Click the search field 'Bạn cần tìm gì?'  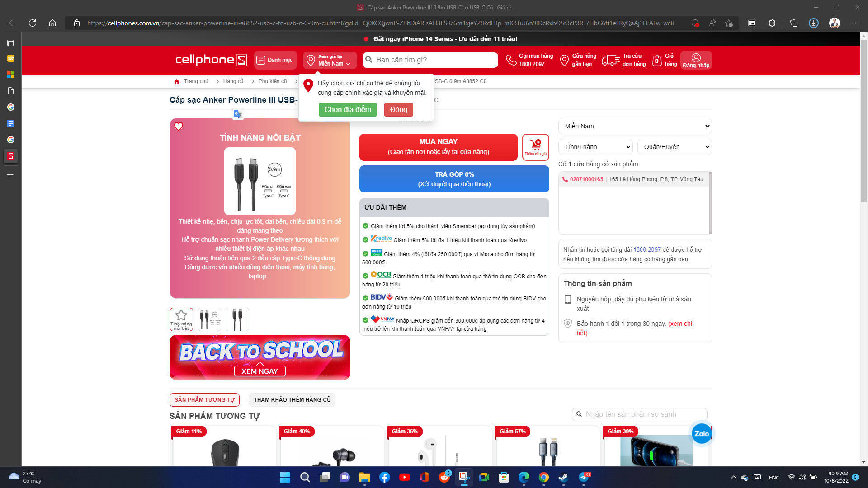[430, 60]
